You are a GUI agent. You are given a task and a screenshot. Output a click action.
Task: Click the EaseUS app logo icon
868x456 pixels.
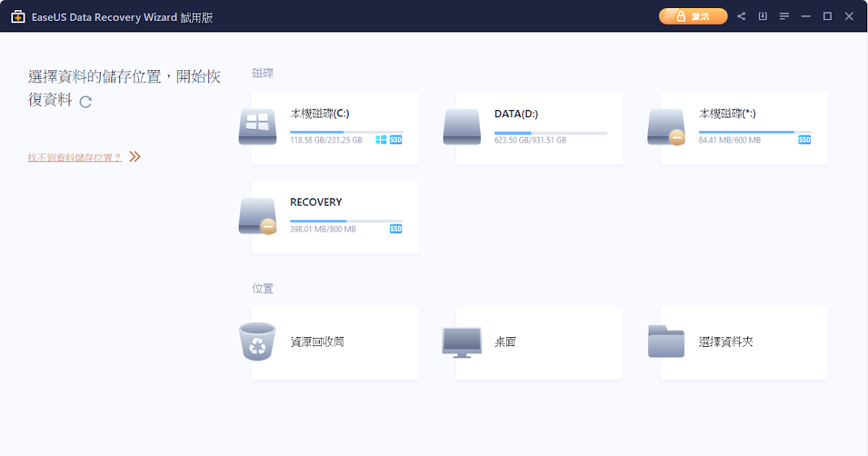tap(18, 17)
